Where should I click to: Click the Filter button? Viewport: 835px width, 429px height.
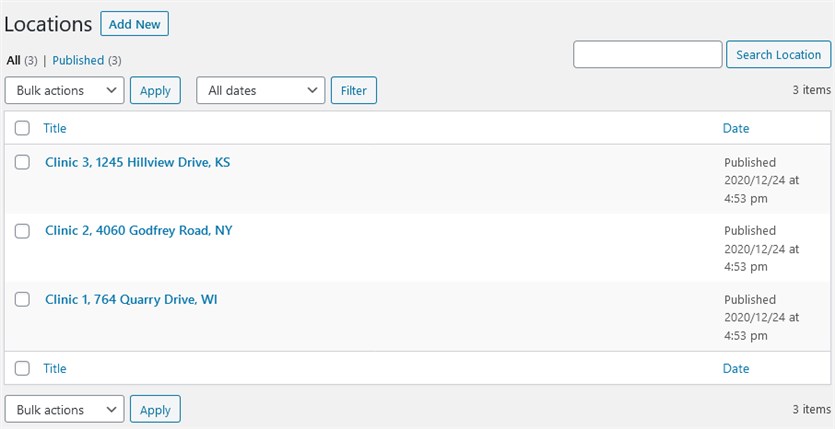(354, 90)
